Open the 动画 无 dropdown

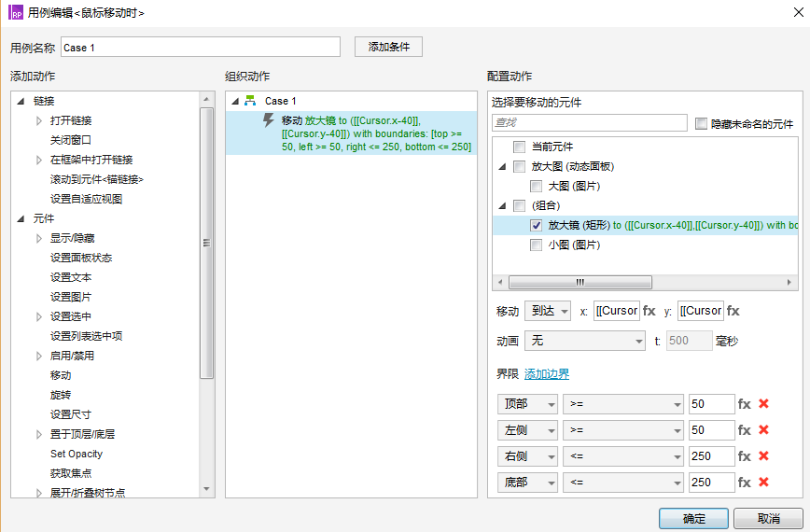(x=585, y=341)
